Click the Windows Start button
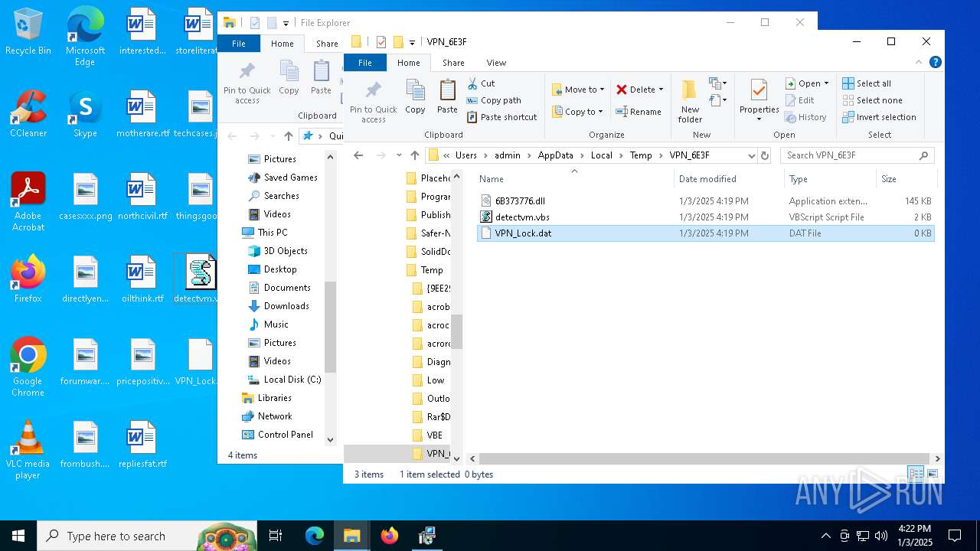Image resolution: width=980 pixels, height=551 pixels. pos(18,536)
